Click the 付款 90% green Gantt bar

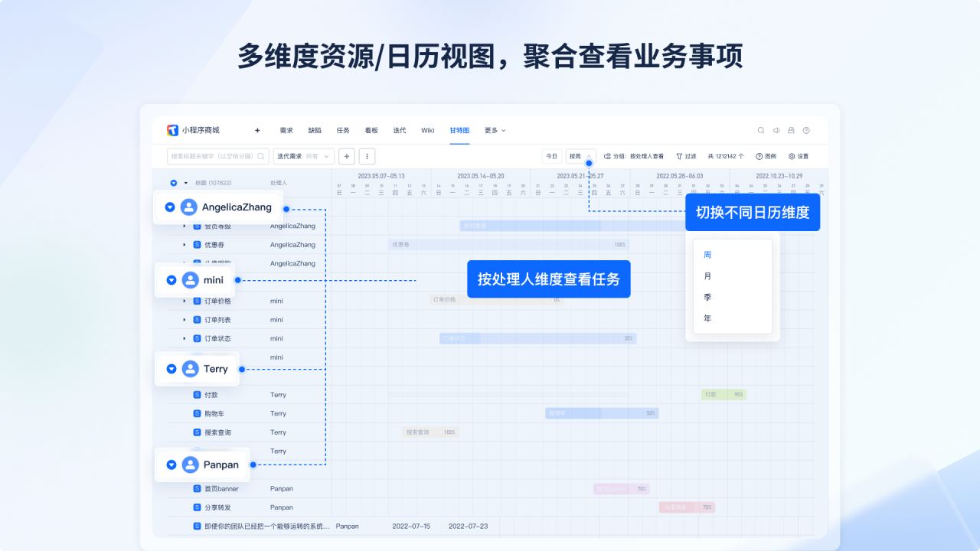pos(724,395)
